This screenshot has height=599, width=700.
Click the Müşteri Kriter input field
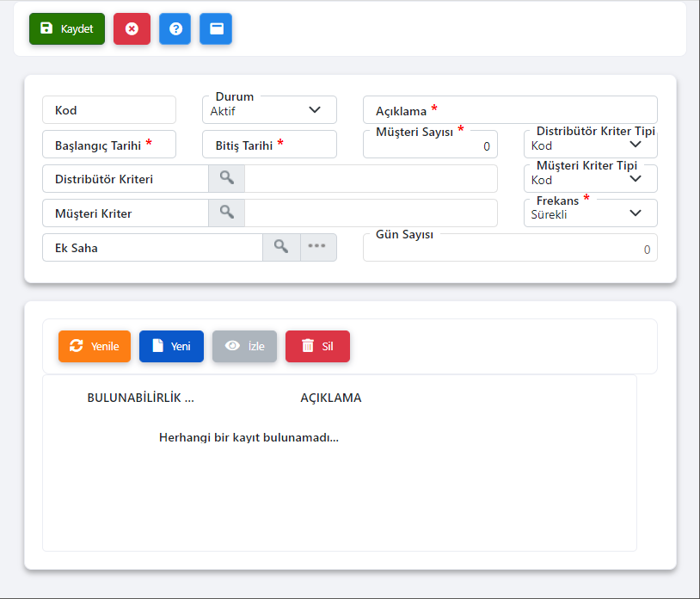tap(126, 213)
